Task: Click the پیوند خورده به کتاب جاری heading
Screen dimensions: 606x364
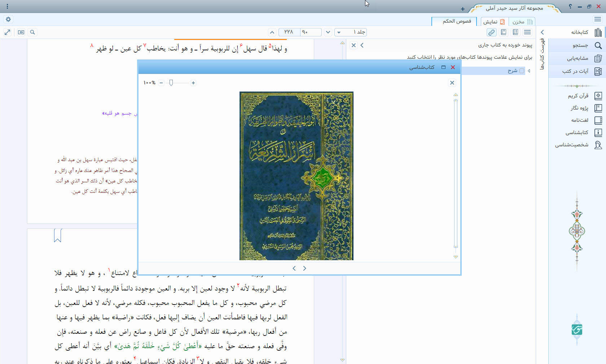Action: click(x=505, y=45)
